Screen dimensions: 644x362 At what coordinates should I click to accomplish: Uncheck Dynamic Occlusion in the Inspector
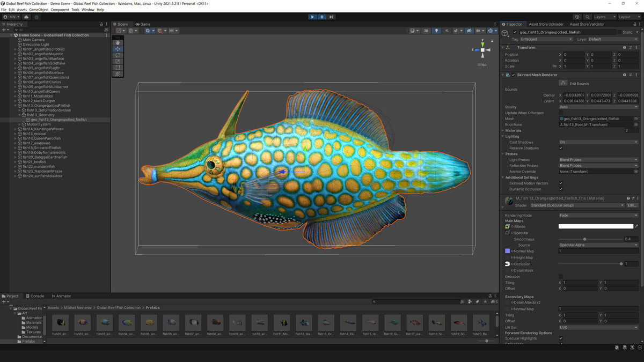coord(560,189)
